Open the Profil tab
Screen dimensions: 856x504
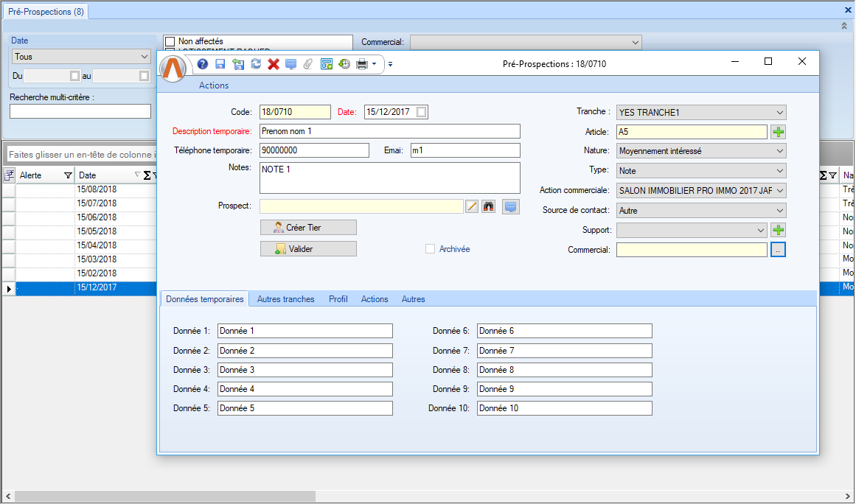(x=338, y=299)
